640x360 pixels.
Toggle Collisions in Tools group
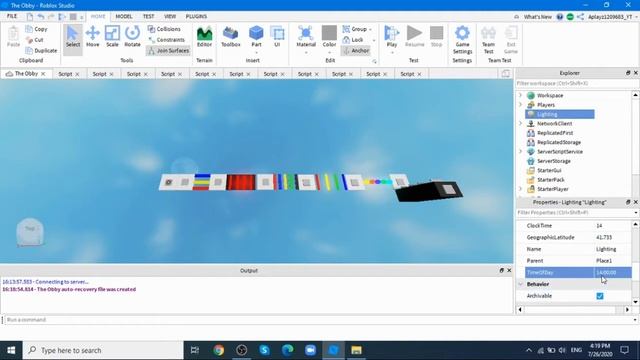(164, 29)
